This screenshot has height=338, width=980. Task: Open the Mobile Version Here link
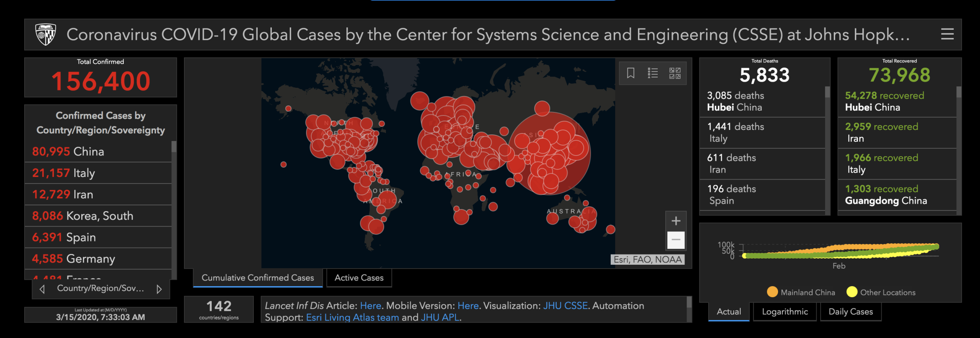[468, 306]
